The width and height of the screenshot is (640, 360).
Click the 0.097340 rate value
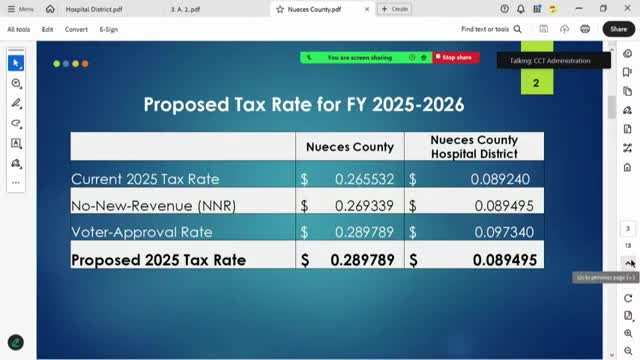coord(504,232)
